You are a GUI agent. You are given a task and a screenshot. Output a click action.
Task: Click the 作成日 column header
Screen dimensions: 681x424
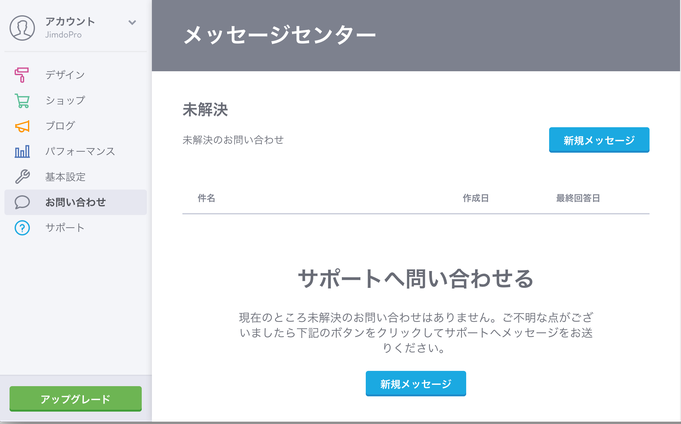(476, 198)
